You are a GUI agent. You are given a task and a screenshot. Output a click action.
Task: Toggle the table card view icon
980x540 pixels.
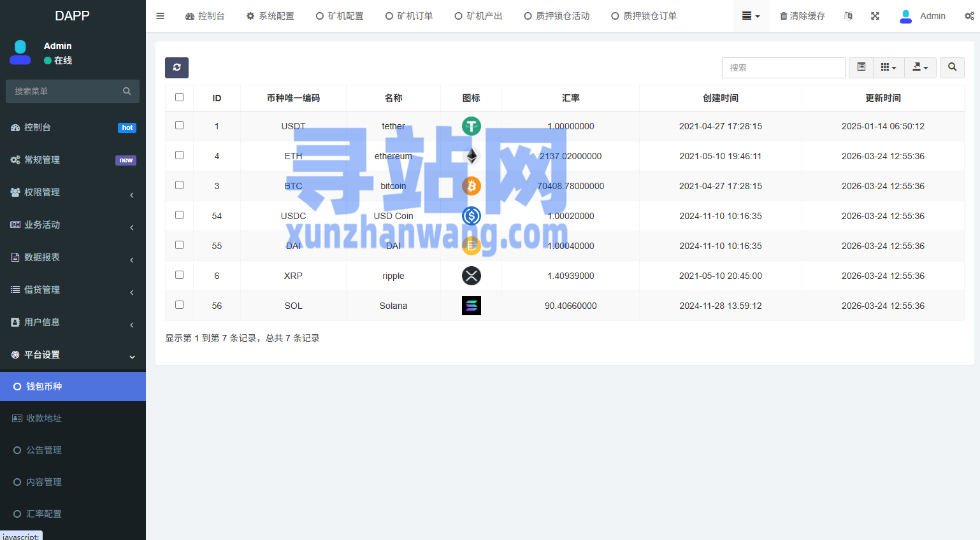(861, 67)
